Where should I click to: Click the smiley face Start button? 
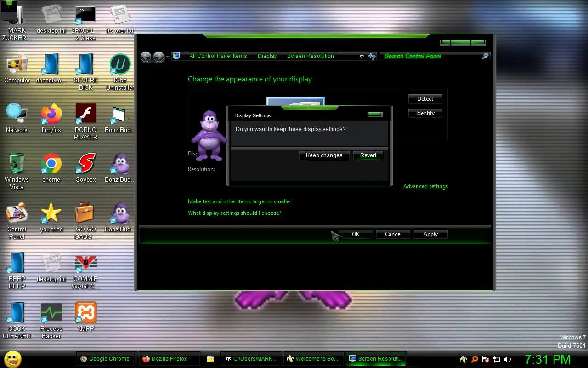[13, 358]
